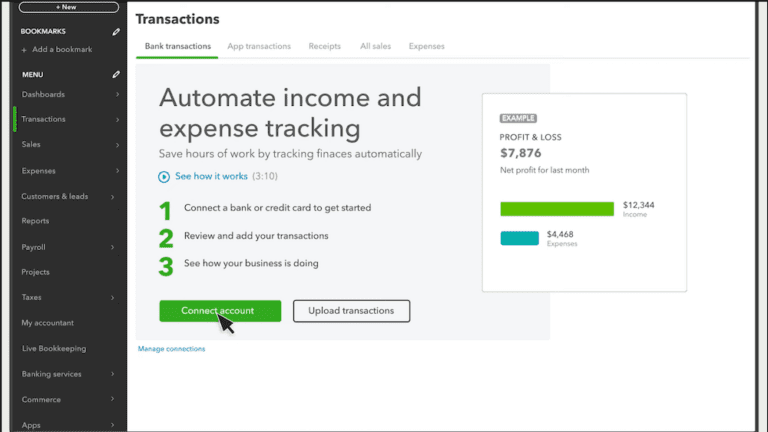This screenshot has width=768, height=432.
Task: Click the EXAMPLE badge on the card
Action: click(x=518, y=118)
